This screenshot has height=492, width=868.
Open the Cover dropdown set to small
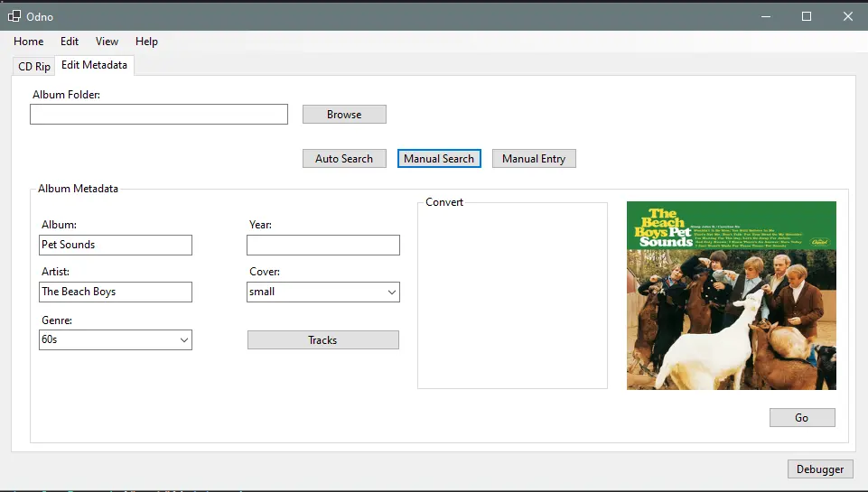pyautogui.click(x=323, y=292)
